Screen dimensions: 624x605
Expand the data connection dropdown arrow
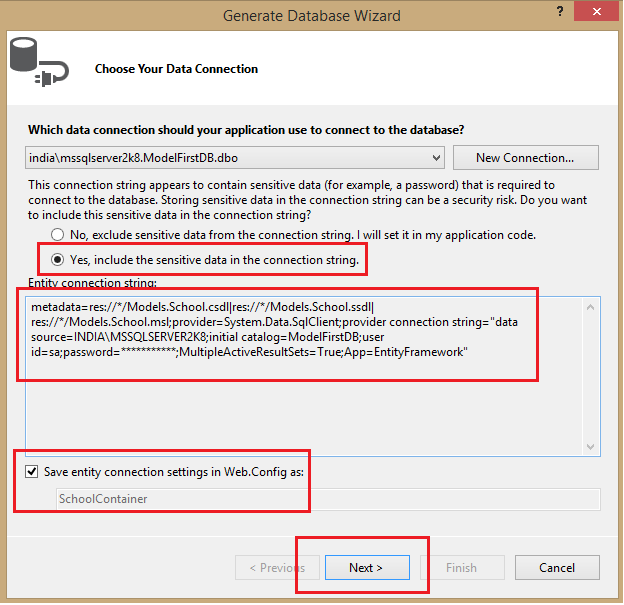point(435,158)
